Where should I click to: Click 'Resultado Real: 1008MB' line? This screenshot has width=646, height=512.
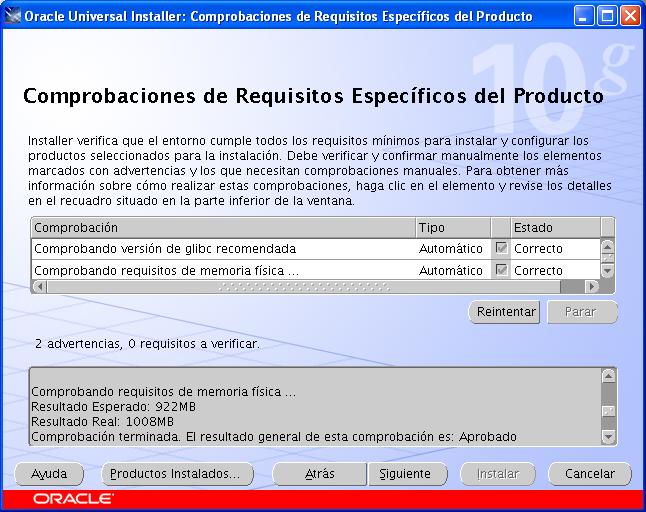point(103,422)
